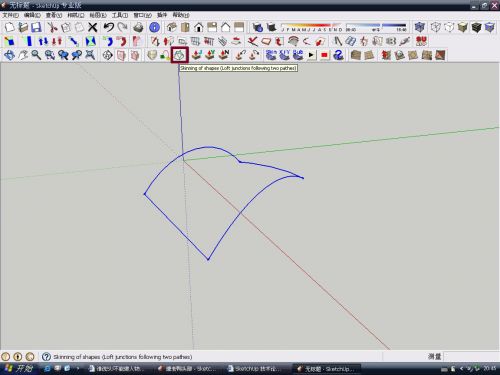The height and width of the screenshot is (375, 500).
Task: Open the File menu
Action: [x=10, y=15]
